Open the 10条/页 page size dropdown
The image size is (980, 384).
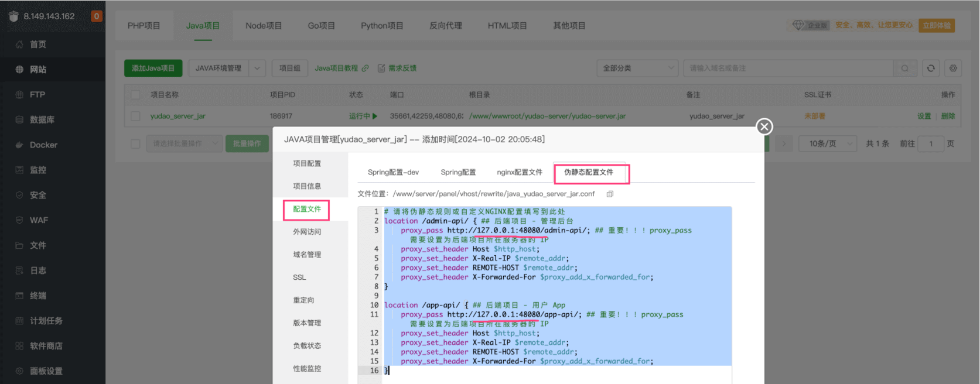click(827, 143)
